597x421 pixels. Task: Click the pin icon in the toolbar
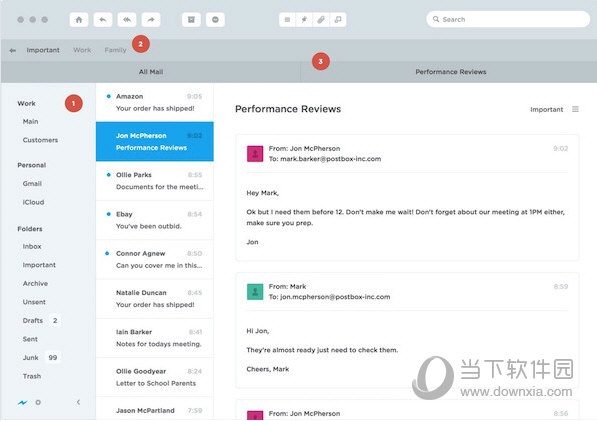(x=304, y=19)
